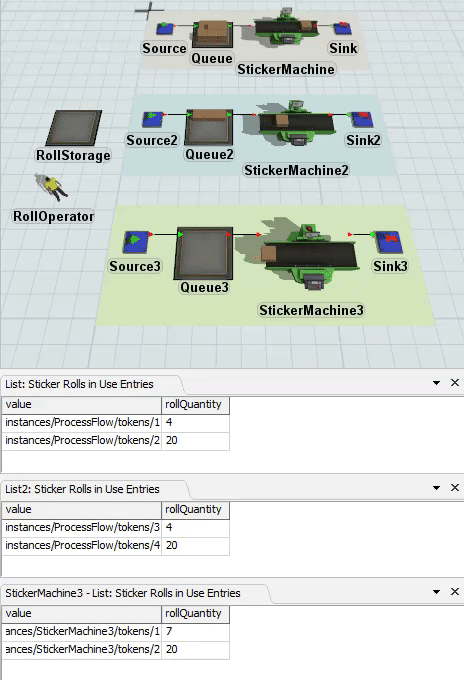This screenshot has height=680, width=464.
Task: Select the ProcessFlow/tokens/1 row cell
Action: (x=82, y=422)
